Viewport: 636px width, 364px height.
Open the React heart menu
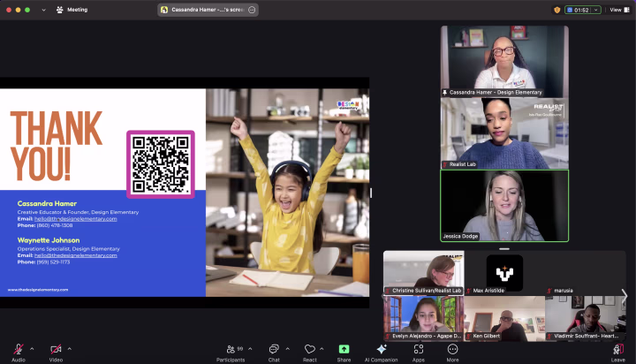(x=309, y=353)
